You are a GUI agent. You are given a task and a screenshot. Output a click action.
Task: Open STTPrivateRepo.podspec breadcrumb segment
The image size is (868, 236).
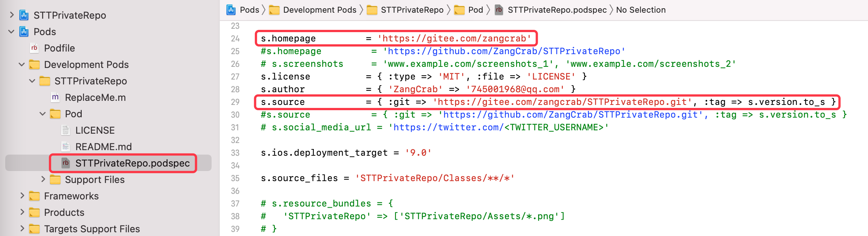557,10
